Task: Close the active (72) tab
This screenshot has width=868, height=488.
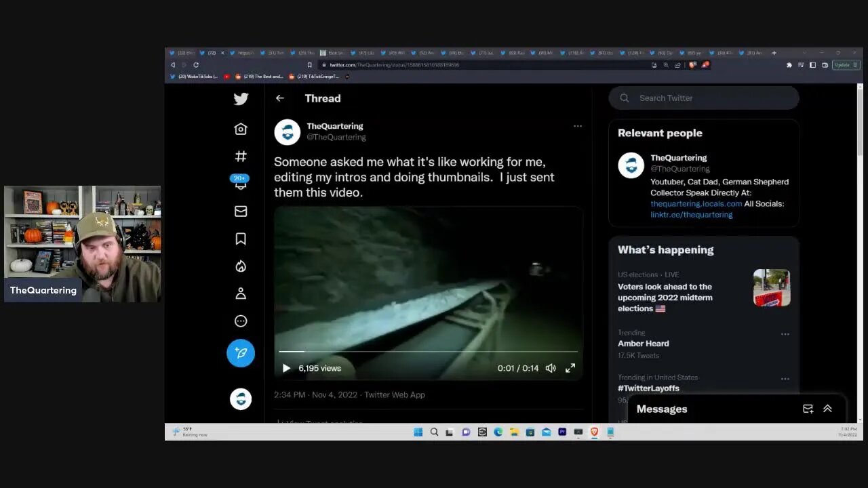Action: 222,53
